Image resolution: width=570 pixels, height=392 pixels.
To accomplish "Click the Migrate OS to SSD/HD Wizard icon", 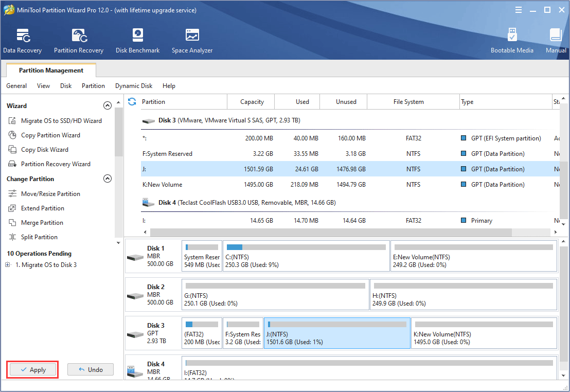I will (x=12, y=121).
